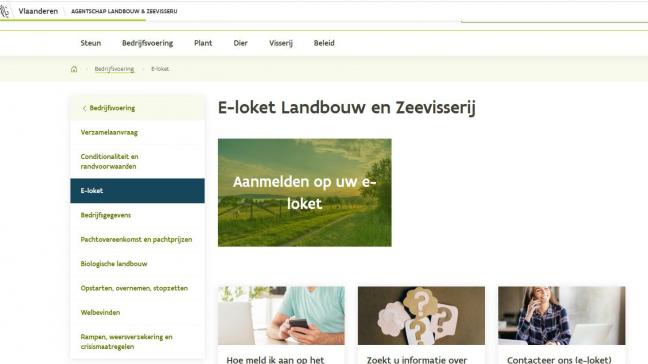Open the Bedrijfsvoering top menu item
The width and height of the screenshot is (648, 364).
pyautogui.click(x=148, y=43)
